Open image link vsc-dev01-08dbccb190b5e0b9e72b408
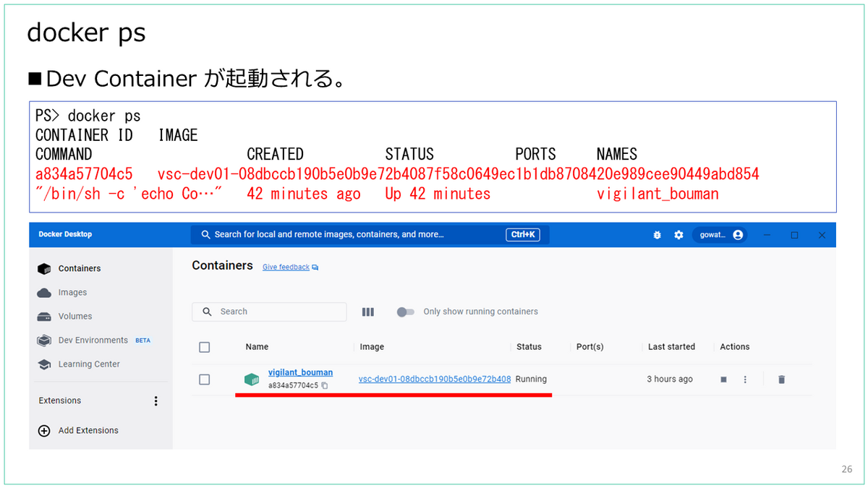 tap(435, 379)
